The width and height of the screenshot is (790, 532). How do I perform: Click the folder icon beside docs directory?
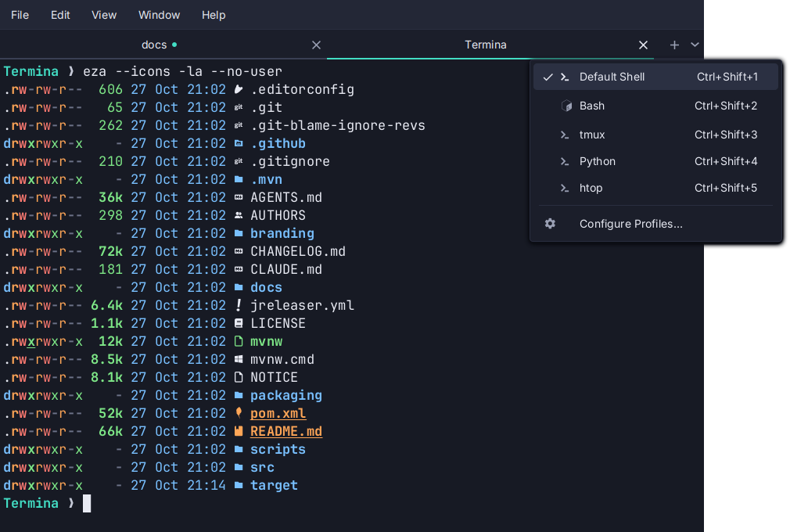pos(239,287)
